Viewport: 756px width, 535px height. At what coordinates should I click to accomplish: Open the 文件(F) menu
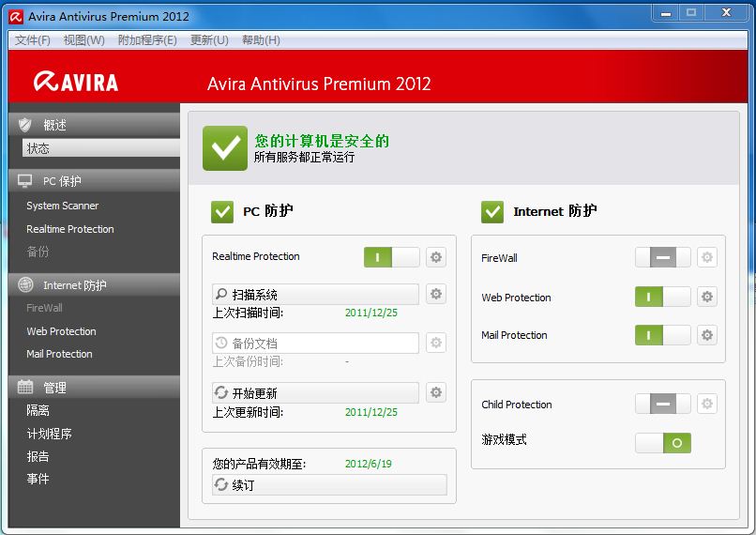33,40
